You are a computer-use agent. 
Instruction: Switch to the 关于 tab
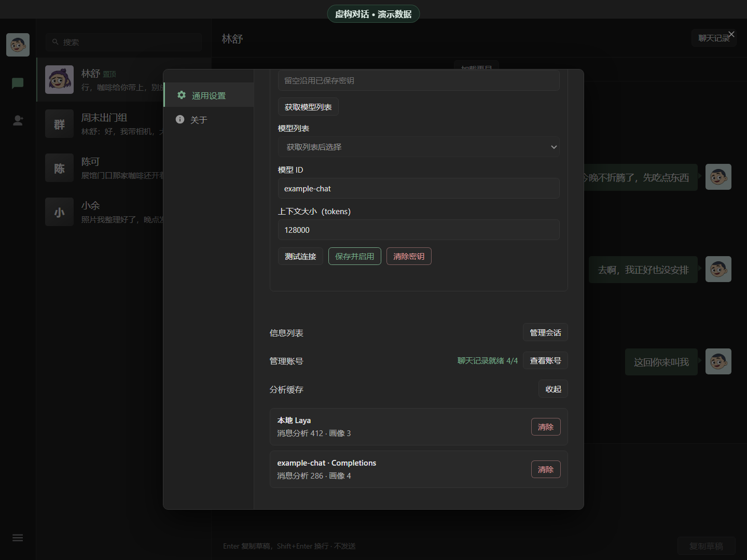[209, 120]
